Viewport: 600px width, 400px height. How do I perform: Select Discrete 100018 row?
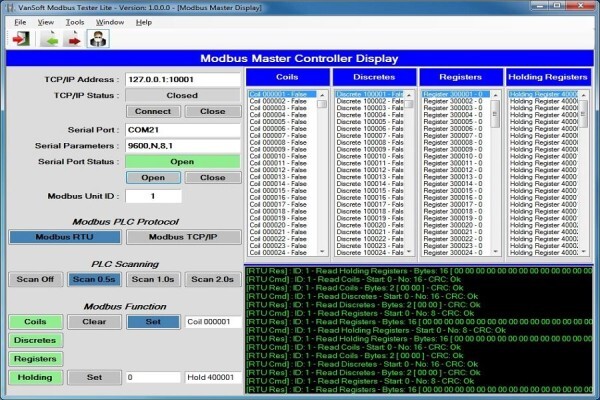coord(369,211)
